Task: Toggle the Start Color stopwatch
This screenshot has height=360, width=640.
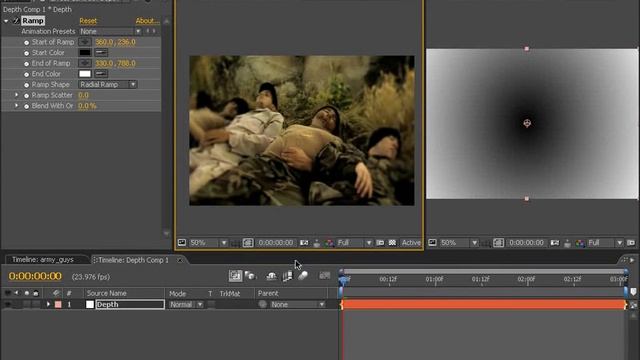Action: 27,53
